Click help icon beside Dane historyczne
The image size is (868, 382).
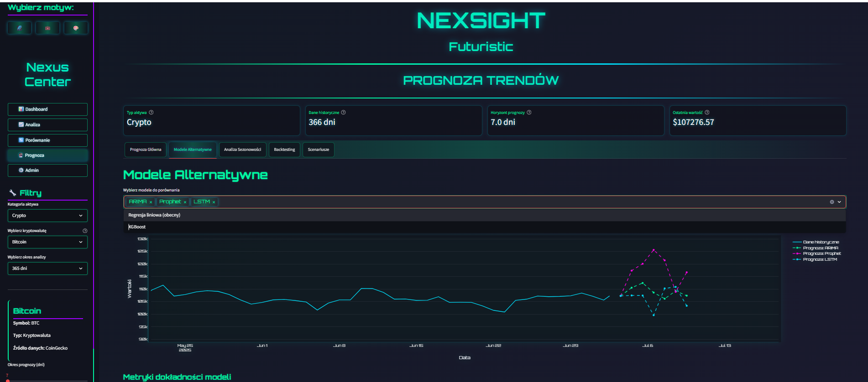344,113
